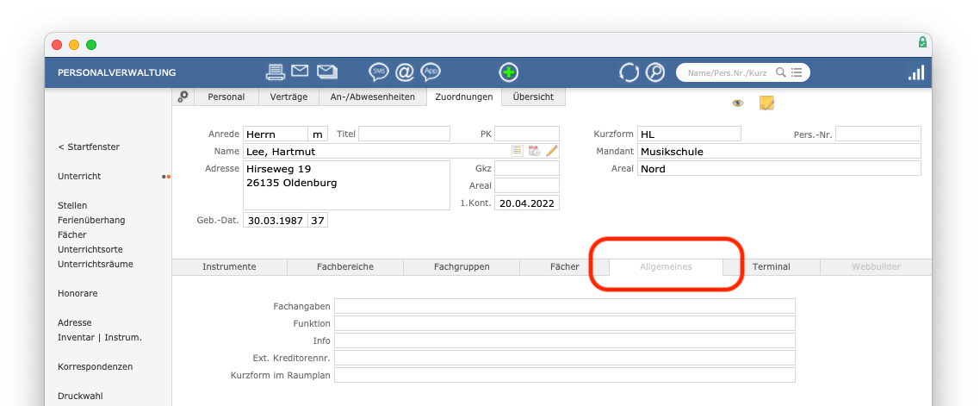Click the PK input field

pyautogui.click(x=527, y=134)
